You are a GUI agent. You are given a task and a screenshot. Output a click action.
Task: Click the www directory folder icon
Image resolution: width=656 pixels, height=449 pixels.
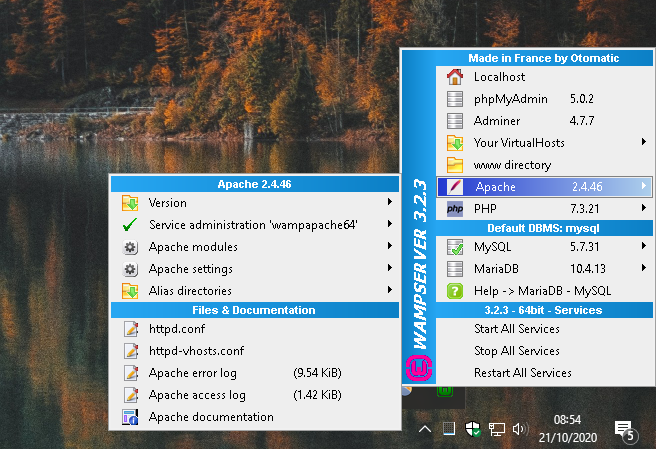455,165
